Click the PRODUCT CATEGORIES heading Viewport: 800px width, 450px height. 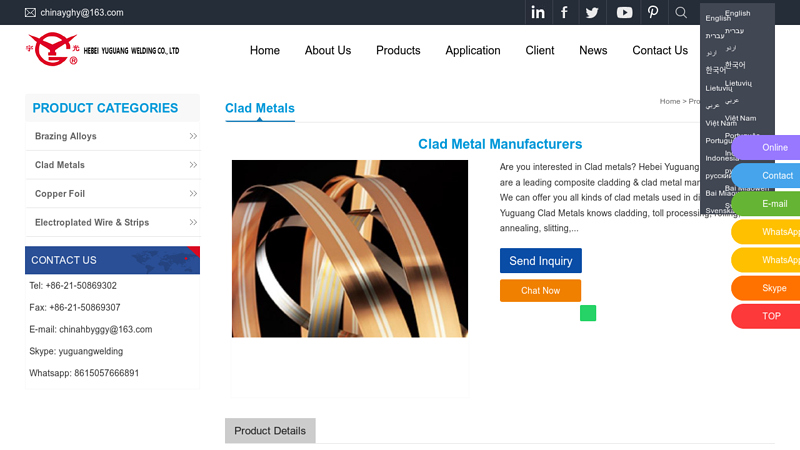pos(105,108)
